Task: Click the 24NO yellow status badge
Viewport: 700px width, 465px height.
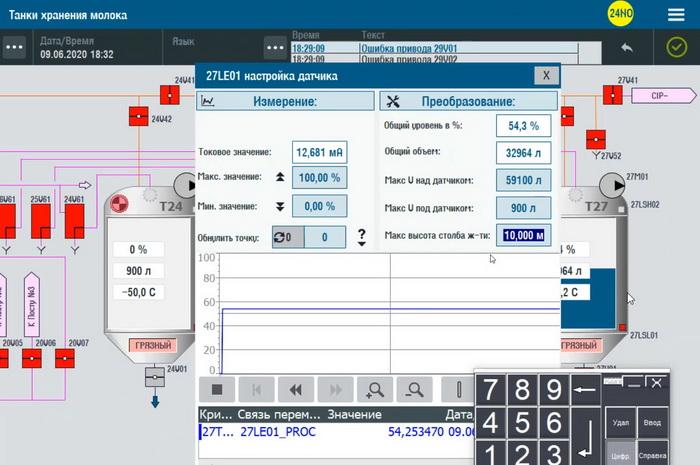Action: pyautogui.click(x=620, y=14)
